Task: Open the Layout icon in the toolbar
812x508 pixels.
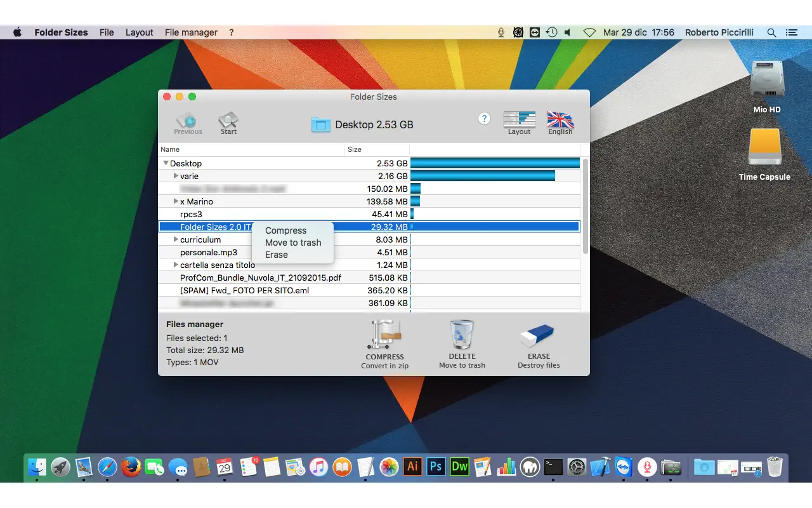Action: (x=519, y=121)
